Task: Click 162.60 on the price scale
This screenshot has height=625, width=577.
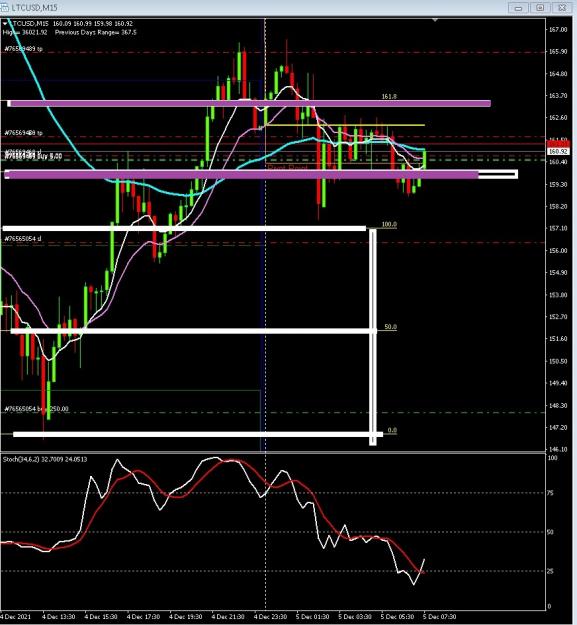Action: (558, 118)
